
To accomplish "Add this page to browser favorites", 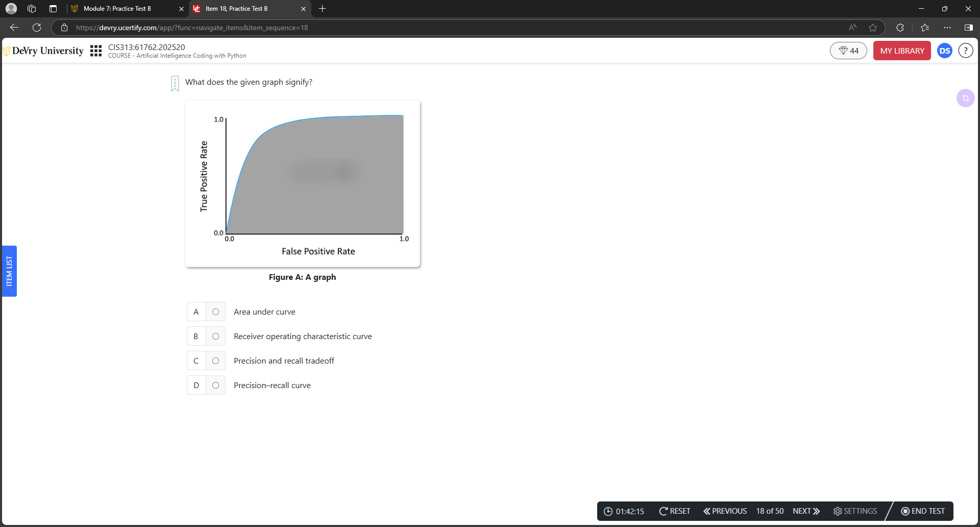I will coord(873,28).
